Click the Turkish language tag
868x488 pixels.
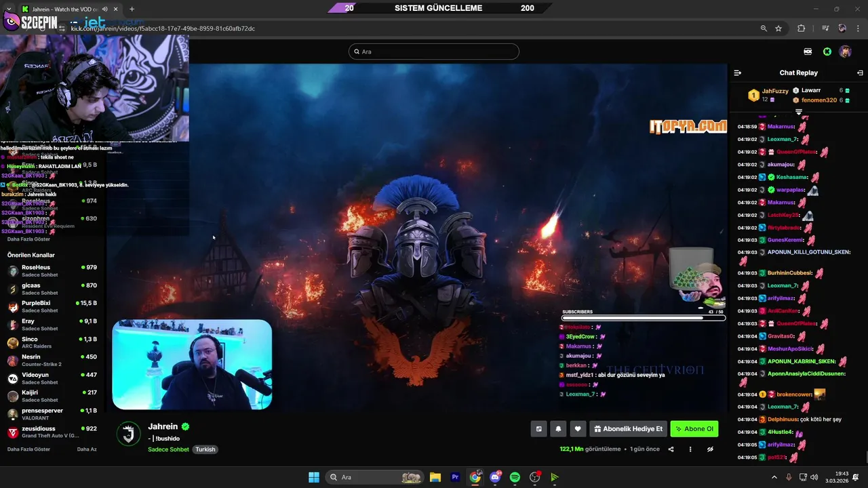tap(205, 449)
